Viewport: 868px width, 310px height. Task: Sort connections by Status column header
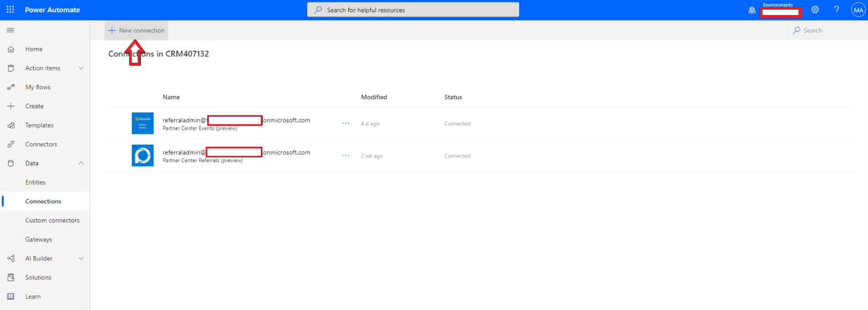(453, 97)
